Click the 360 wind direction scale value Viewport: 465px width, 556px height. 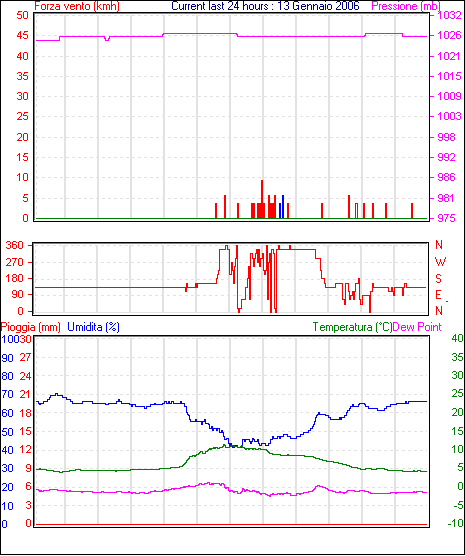(15, 245)
